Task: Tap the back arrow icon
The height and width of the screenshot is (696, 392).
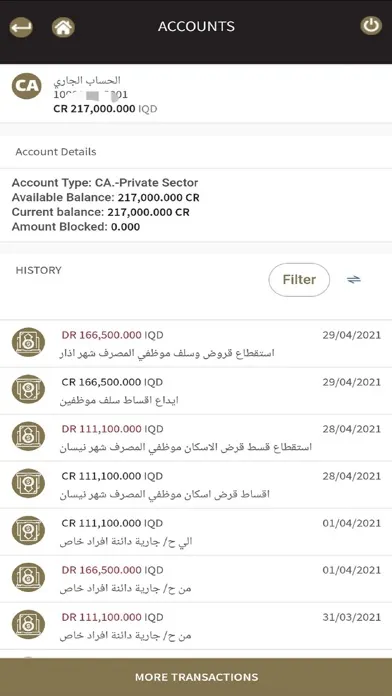Action: pyautogui.click(x=21, y=28)
